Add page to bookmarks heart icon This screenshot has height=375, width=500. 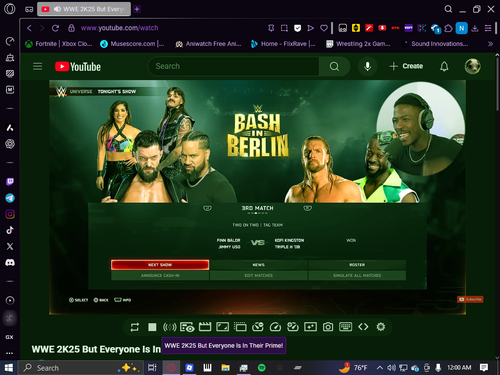324,28
